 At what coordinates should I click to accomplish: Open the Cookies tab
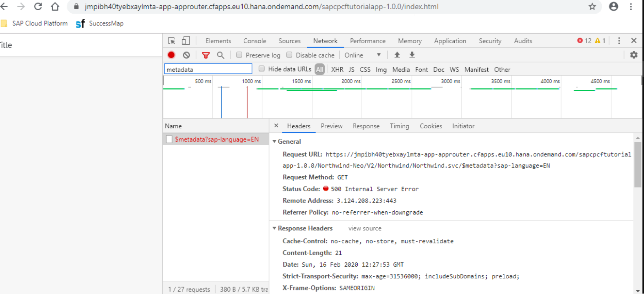(x=431, y=126)
